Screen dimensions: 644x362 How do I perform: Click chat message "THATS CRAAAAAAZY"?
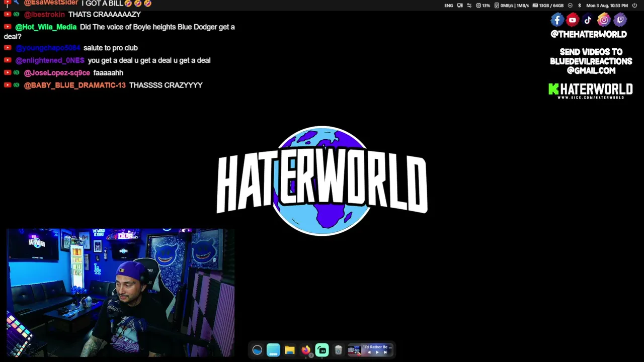tap(105, 15)
